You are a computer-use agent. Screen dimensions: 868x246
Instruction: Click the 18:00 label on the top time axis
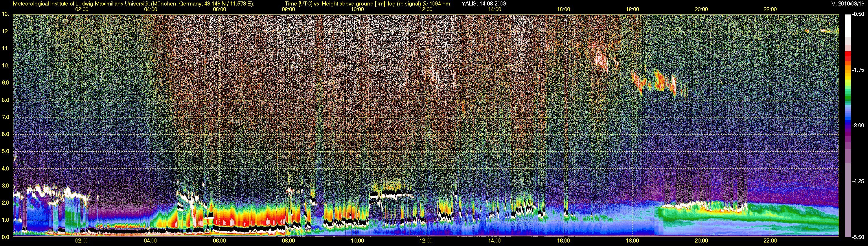point(632,10)
